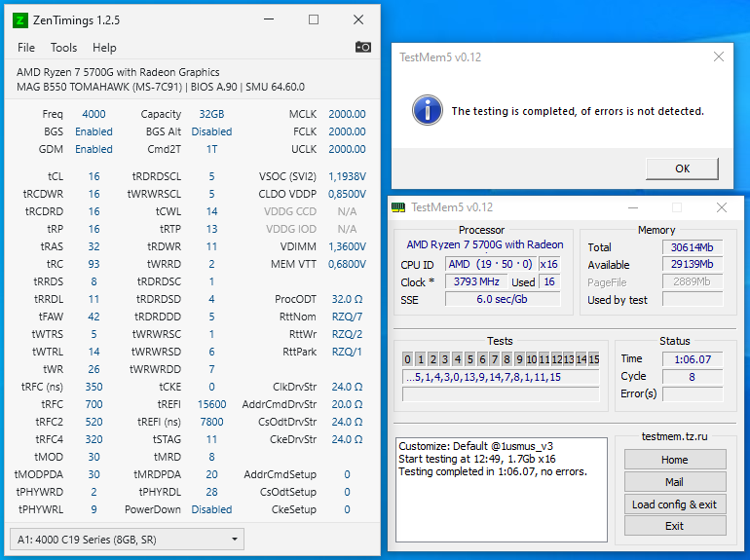Screen dimensions: 750x560
Task: Click the tREFI value 15600
Action: [x=211, y=404]
